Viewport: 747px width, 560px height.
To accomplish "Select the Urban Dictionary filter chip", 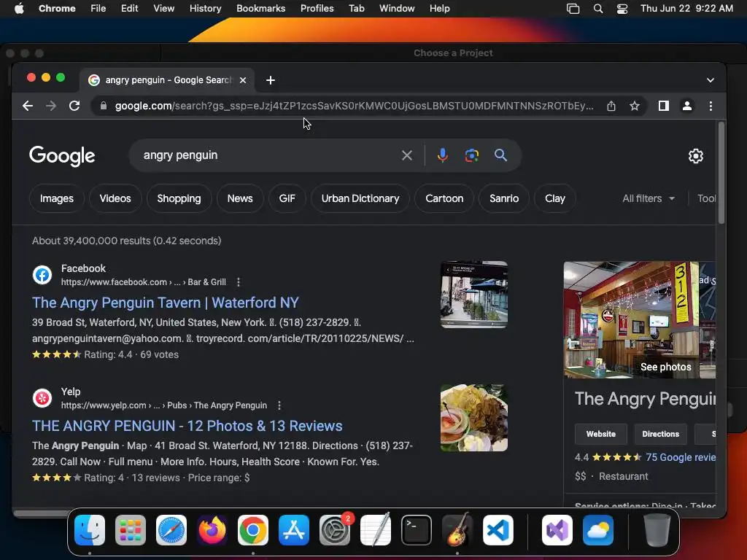I will [360, 198].
